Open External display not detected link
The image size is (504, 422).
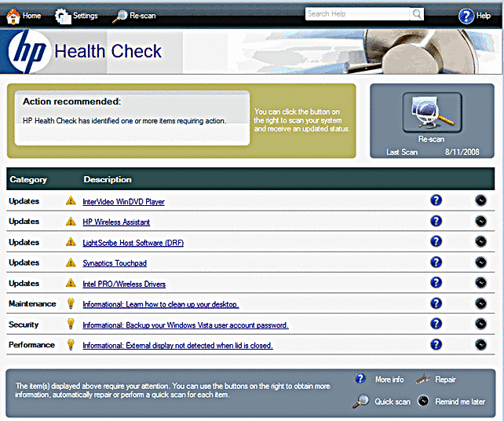coord(177,346)
